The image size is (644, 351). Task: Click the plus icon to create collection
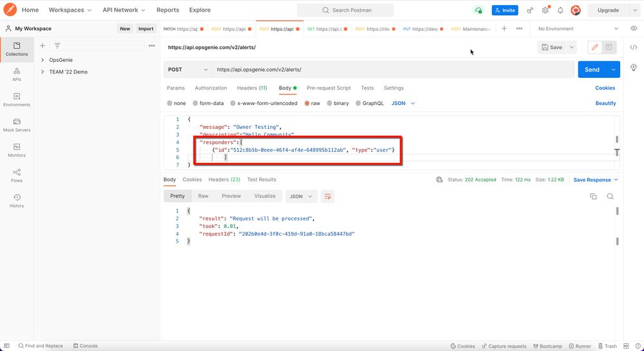click(x=43, y=46)
